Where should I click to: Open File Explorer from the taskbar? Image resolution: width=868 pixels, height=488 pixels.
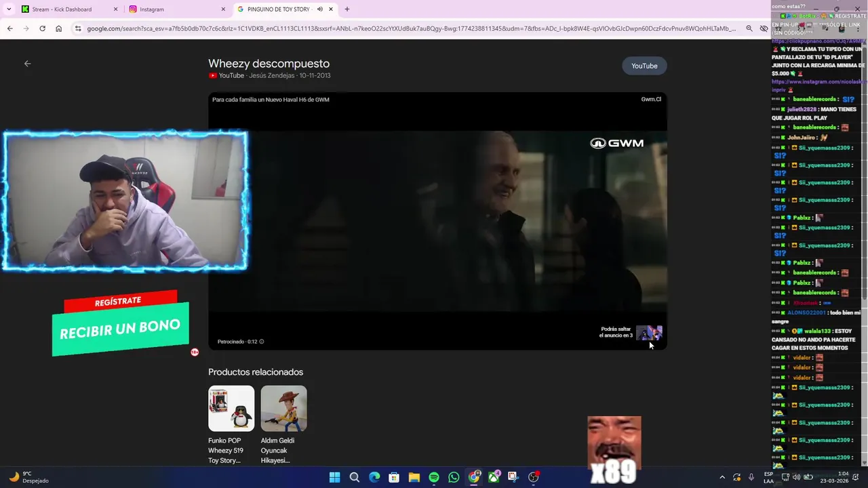pos(414,477)
